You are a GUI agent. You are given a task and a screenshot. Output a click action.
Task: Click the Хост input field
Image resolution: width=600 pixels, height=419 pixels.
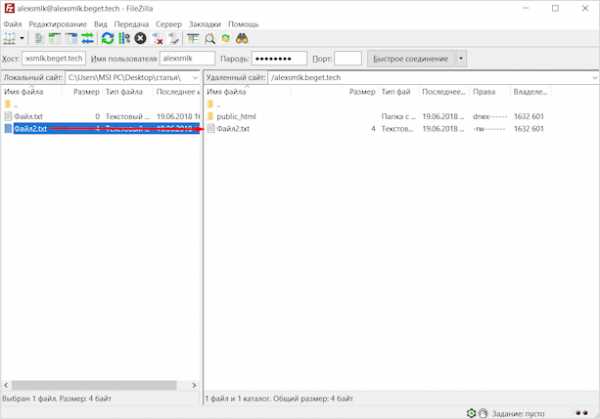(54, 59)
